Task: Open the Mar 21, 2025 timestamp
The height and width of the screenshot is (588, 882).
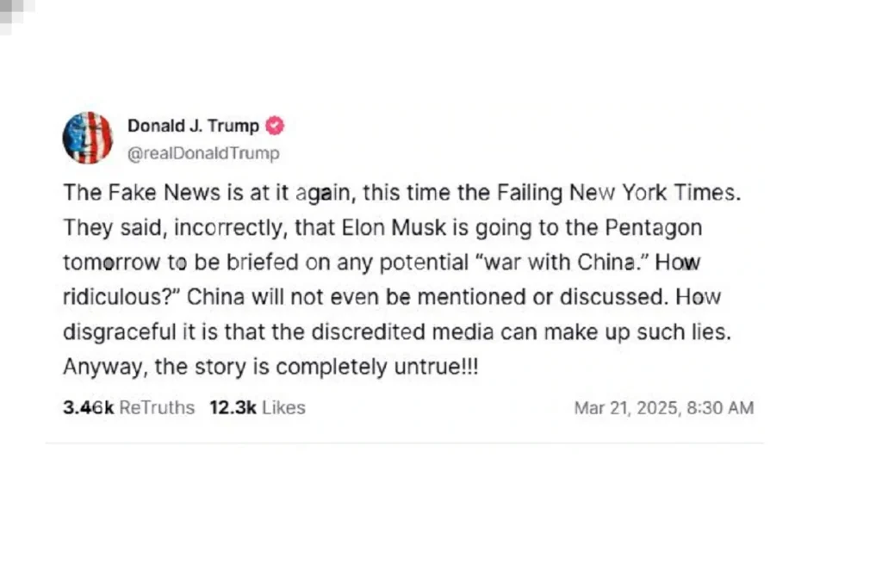Action: tap(664, 407)
